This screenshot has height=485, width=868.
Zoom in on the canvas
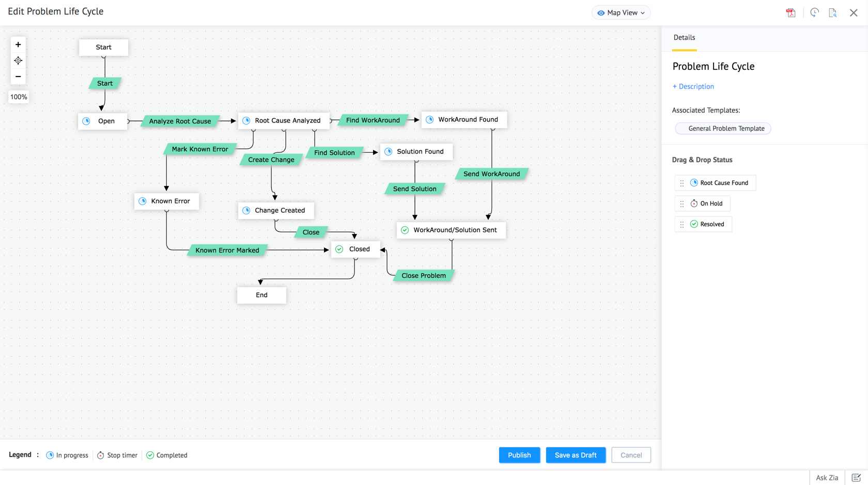pyautogui.click(x=18, y=45)
